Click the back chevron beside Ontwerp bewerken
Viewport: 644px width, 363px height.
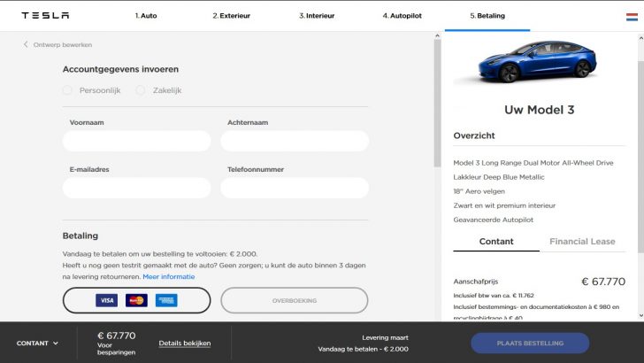pyautogui.click(x=26, y=44)
